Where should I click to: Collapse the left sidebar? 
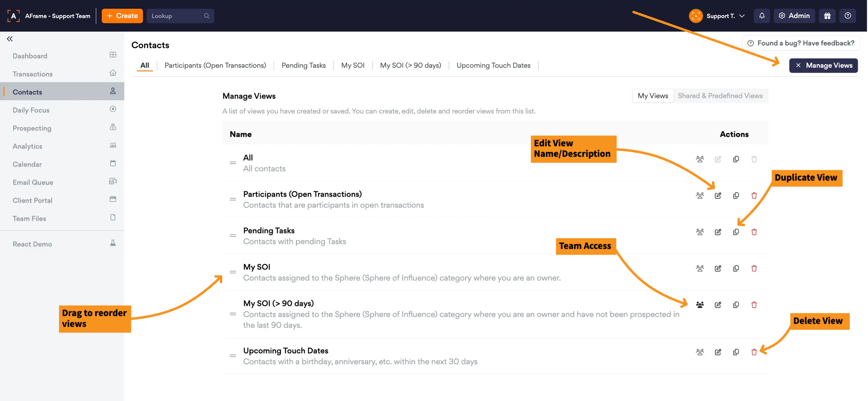10,39
